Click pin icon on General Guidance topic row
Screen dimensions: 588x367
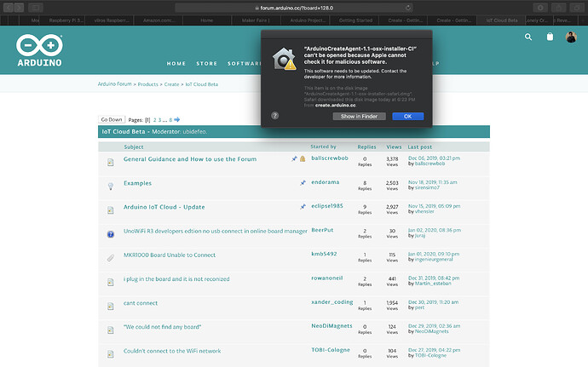pos(294,159)
